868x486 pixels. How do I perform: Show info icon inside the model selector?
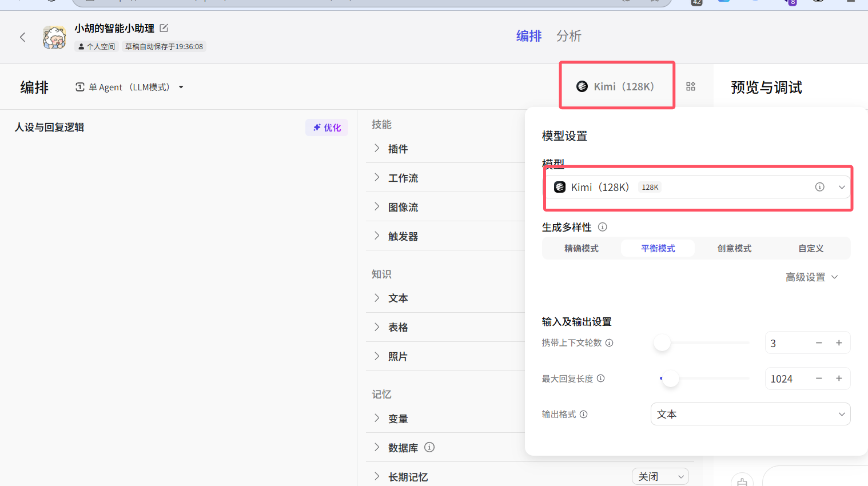click(x=820, y=187)
